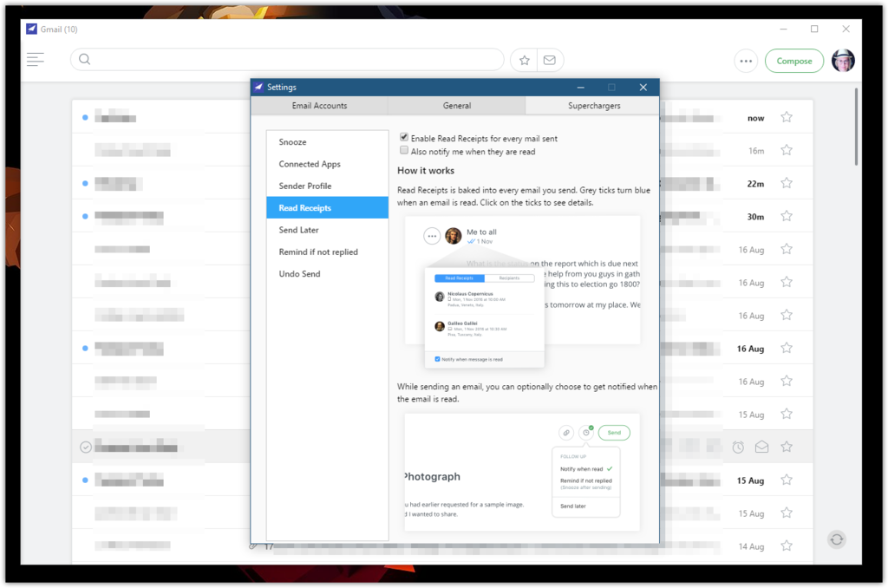Click Send later in follow up preview
Screen dimensions: 888x588
pos(573,506)
